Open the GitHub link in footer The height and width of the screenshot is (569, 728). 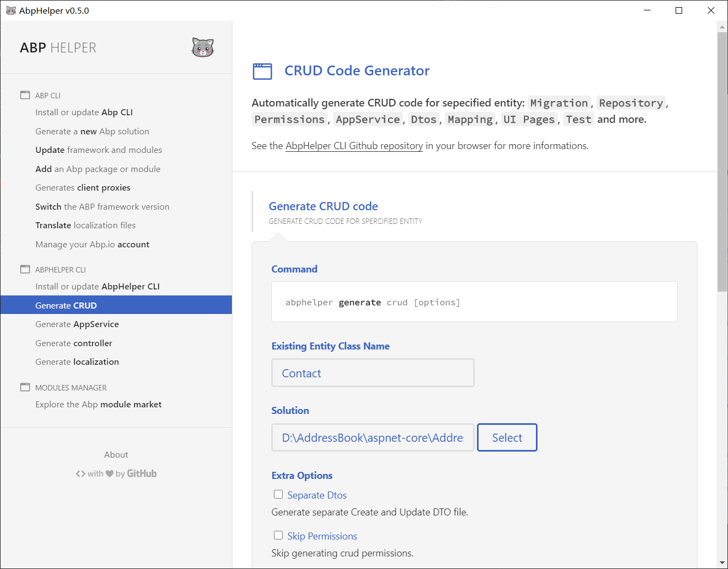[x=142, y=473]
